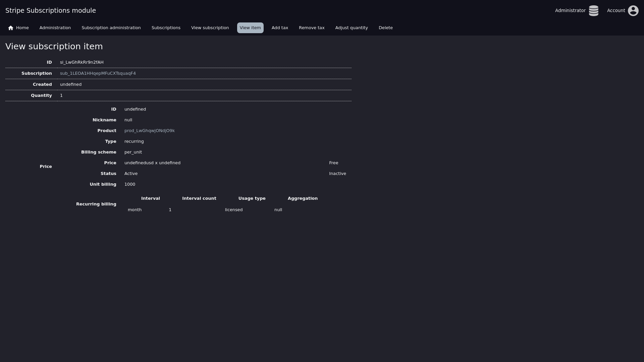Open product link prod_LwGhqwjONdjO9k

[149, 131]
